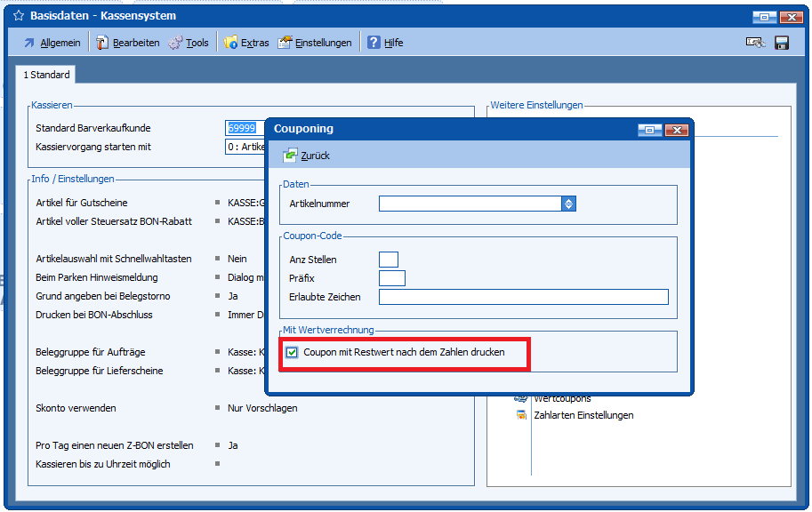Click the Zurück back arrow icon

[290, 156]
